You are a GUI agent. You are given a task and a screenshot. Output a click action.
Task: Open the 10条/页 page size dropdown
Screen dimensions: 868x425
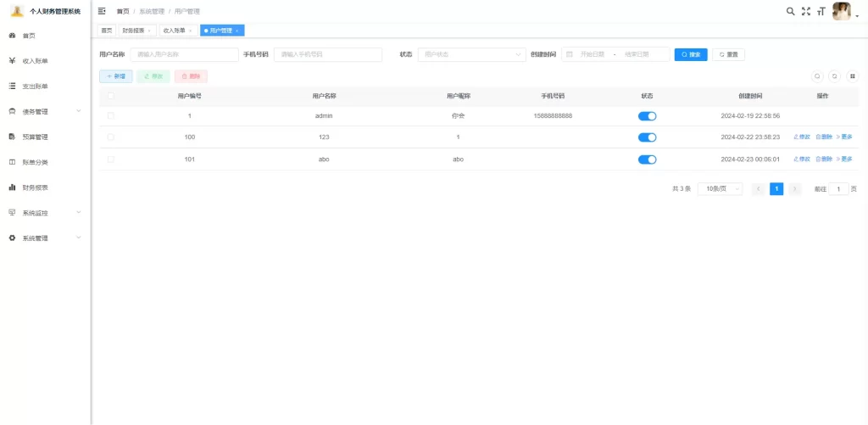coord(720,189)
